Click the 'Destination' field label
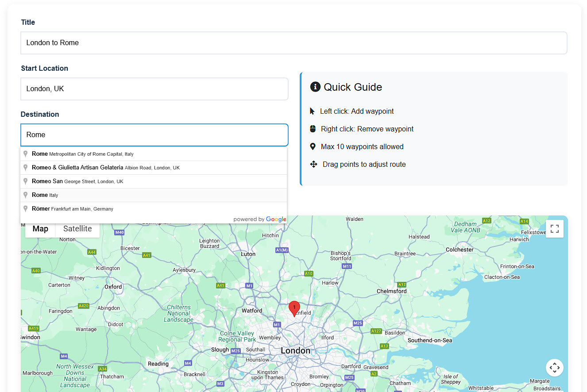Viewport: 587px width, 392px height. click(x=40, y=114)
